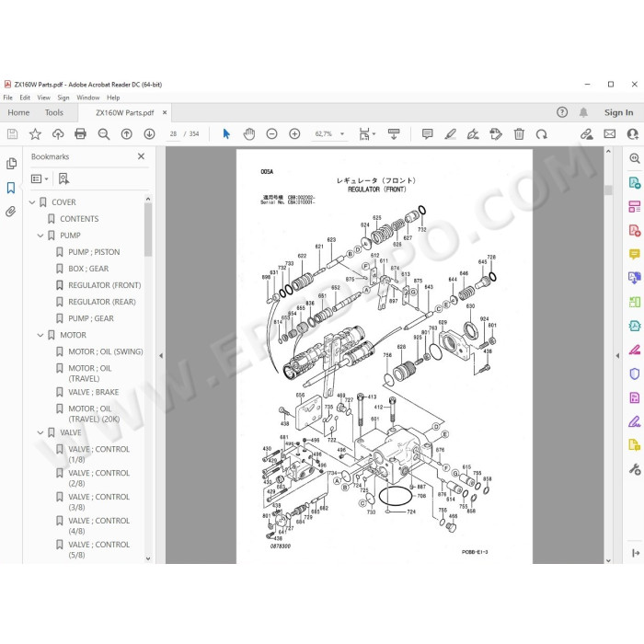Send the file by email envelope icon

[609, 134]
